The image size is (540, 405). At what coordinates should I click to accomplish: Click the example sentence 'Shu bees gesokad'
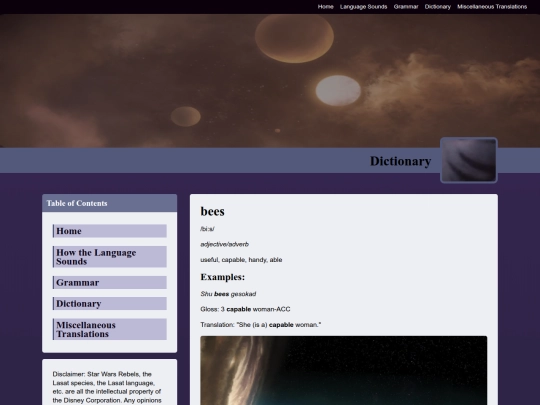(228, 294)
